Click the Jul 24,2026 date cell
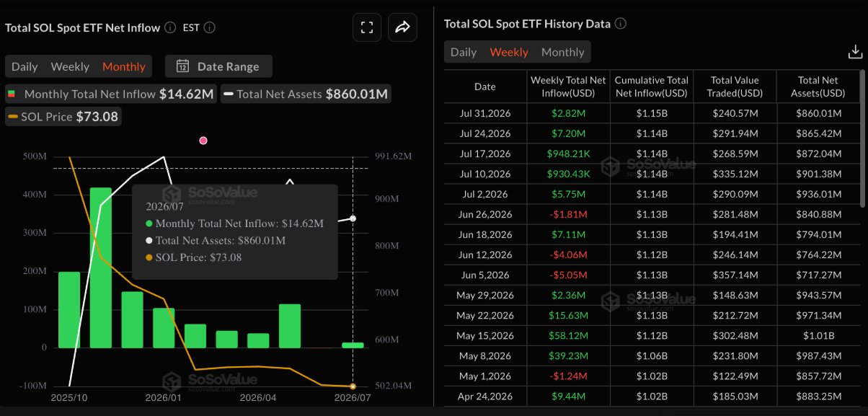 pos(485,133)
